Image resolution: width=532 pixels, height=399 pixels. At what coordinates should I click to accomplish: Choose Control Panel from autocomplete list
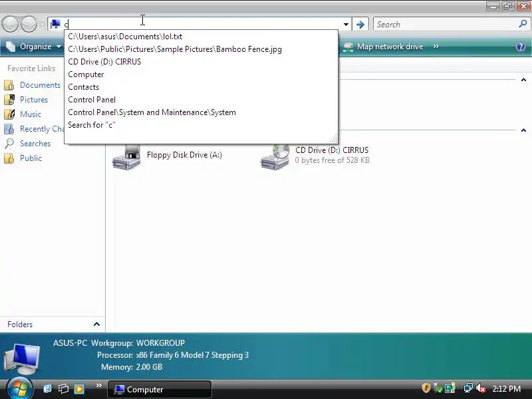point(201,100)
